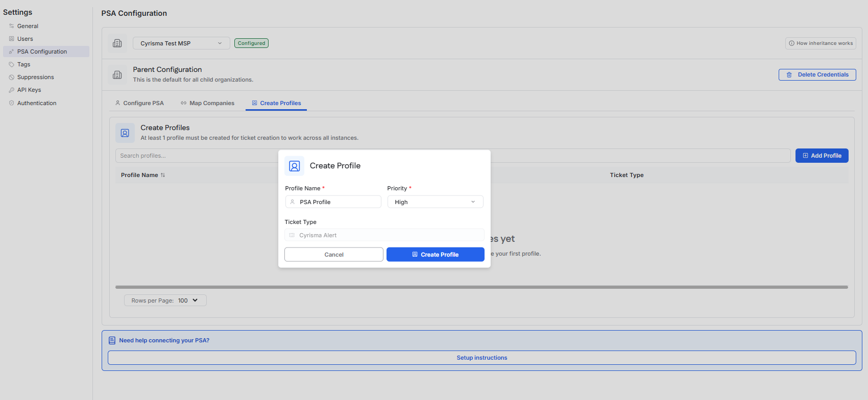Click the API Keys key icon
Screen dimensions: 868x400
(x=11, y=90)
